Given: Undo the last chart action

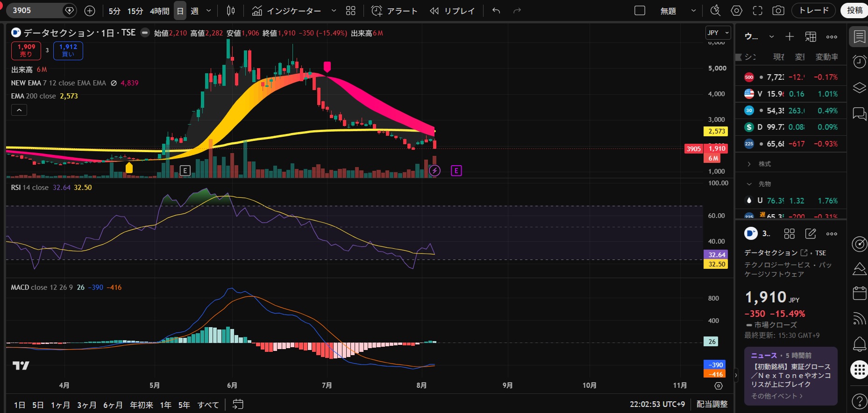Looking at the screenshot, I should click(496, 11).
